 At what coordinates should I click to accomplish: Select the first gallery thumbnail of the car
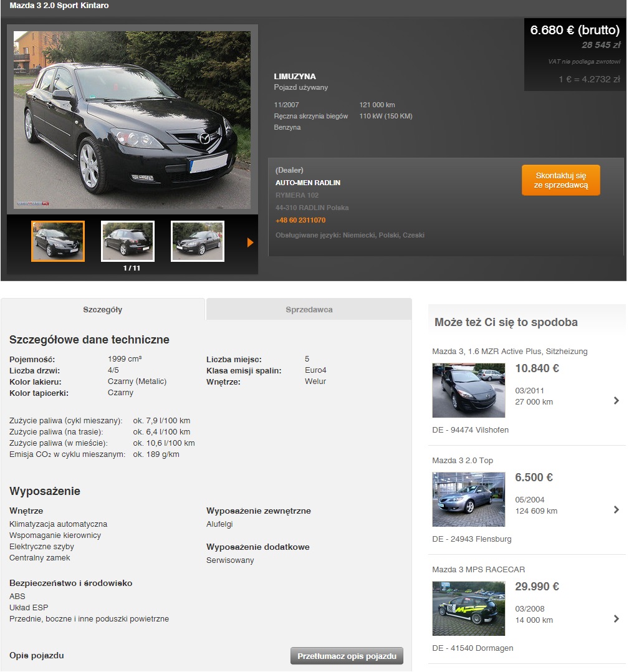point(58,241)
